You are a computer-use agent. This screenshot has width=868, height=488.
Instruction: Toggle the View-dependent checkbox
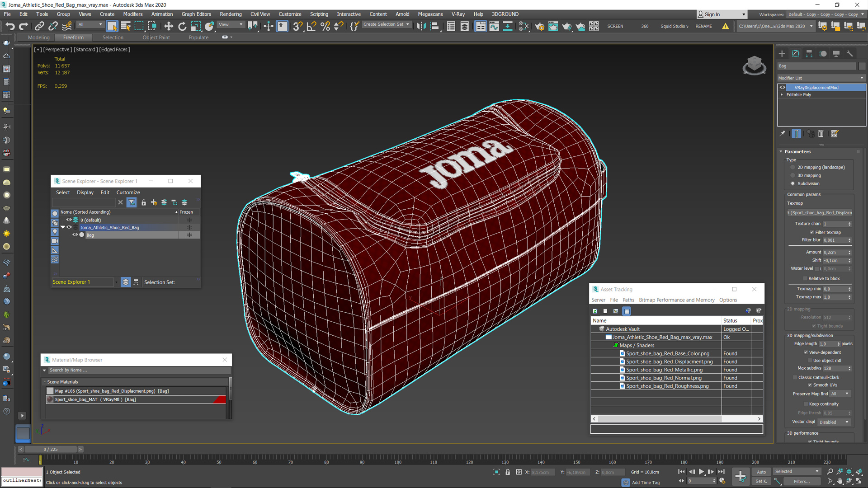click(806, 352)
